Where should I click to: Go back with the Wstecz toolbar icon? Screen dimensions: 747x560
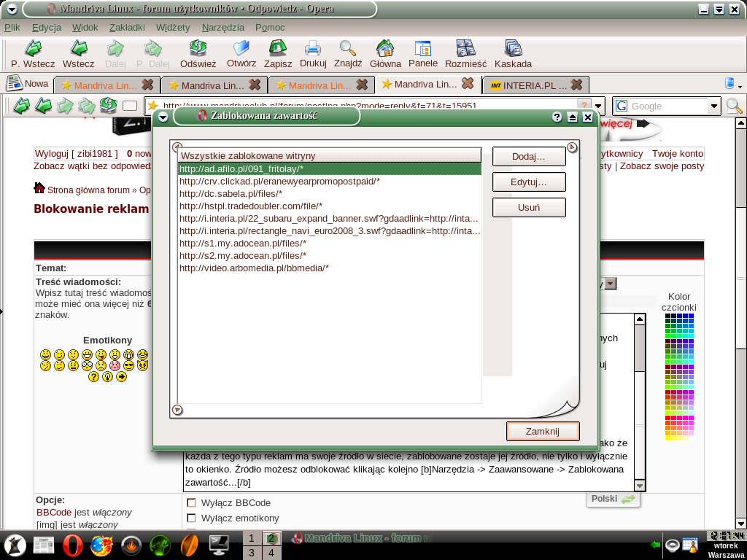[x=79, y=48]
